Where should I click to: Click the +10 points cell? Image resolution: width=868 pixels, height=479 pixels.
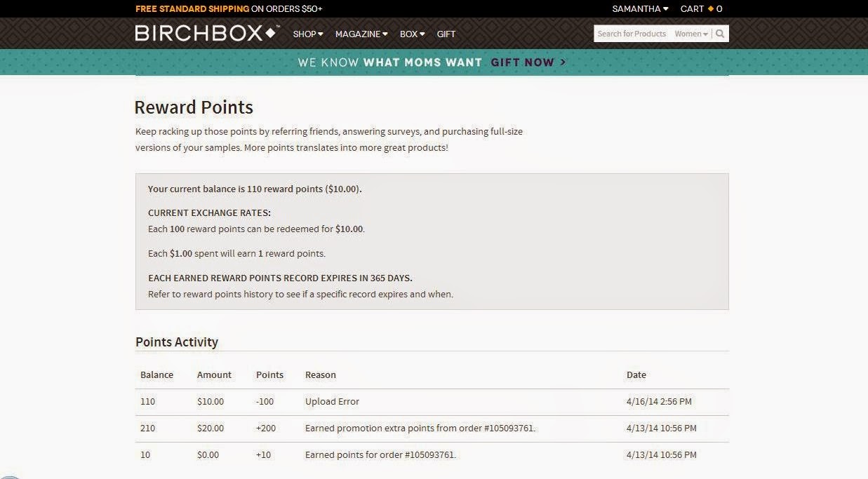(263, 454)
